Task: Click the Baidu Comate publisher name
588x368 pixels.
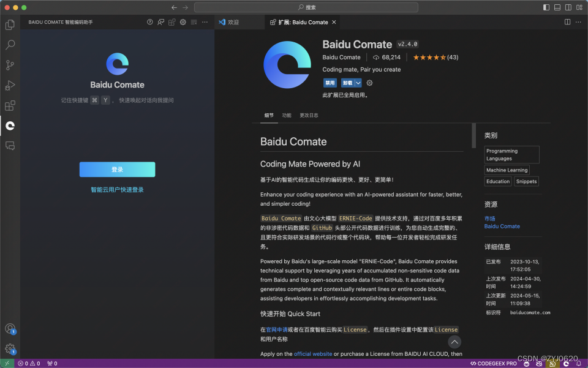Action: 341,58
